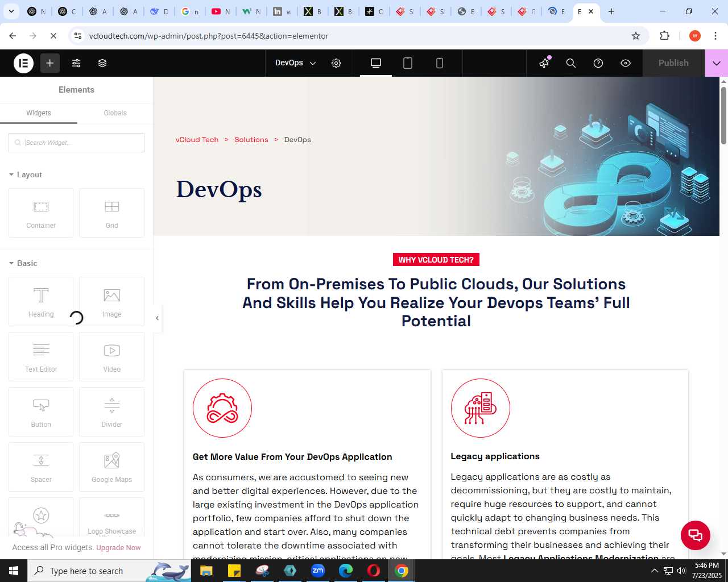
Task: Click the page vertical scrollbar thumb
Action: (723, 115)
